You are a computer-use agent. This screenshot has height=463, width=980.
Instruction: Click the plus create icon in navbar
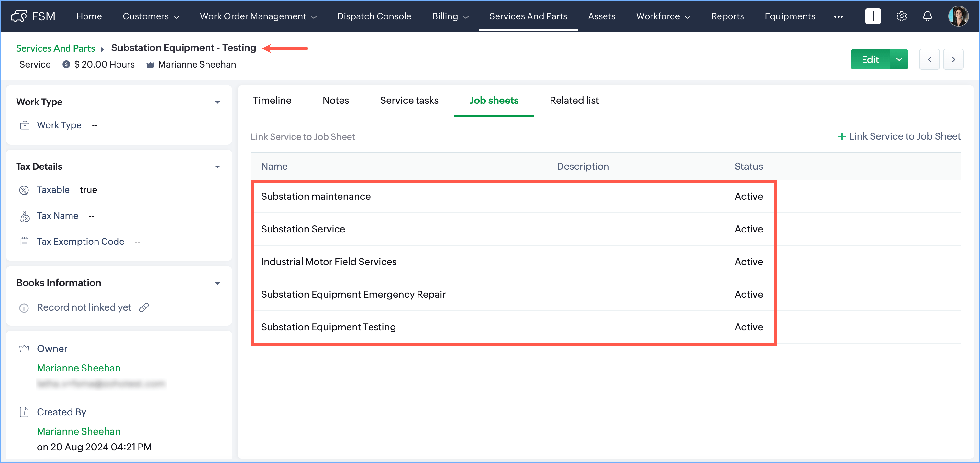[x=873, y=16]
